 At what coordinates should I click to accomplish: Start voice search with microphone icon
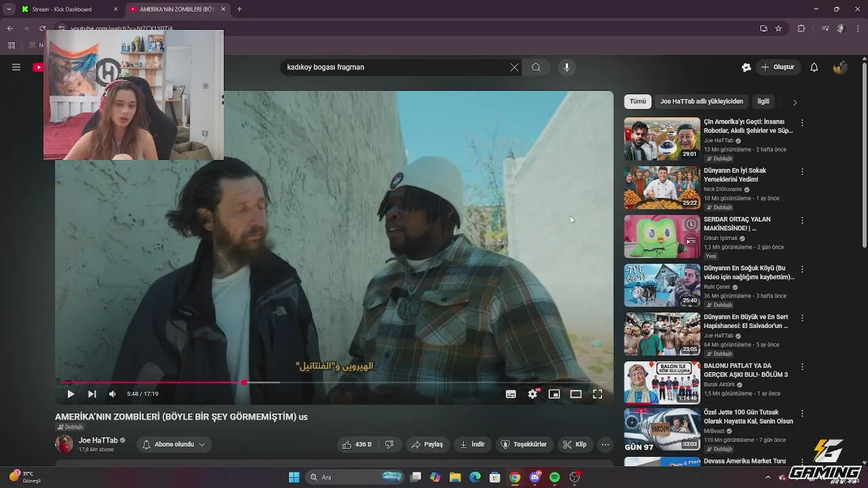pos(567,67)
